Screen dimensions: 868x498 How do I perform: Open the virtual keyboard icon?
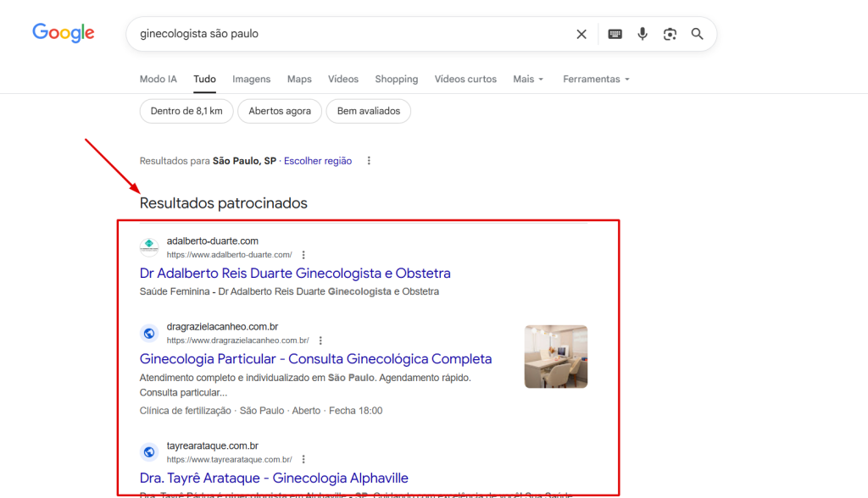click(615, 35)
